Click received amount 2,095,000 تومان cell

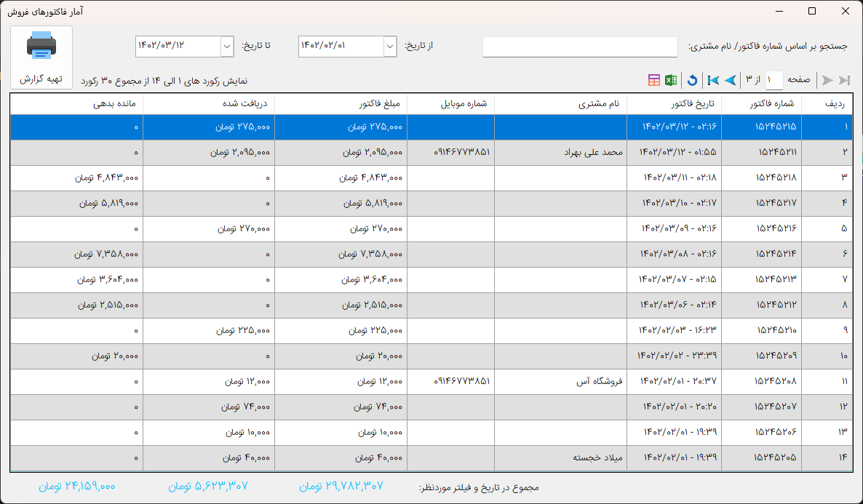[x=209, y=153]
